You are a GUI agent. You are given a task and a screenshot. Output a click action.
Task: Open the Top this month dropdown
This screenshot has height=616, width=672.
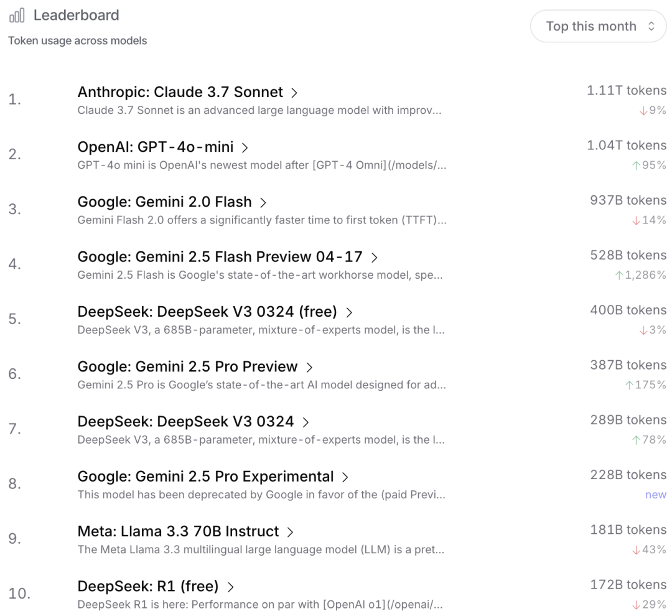599,26
